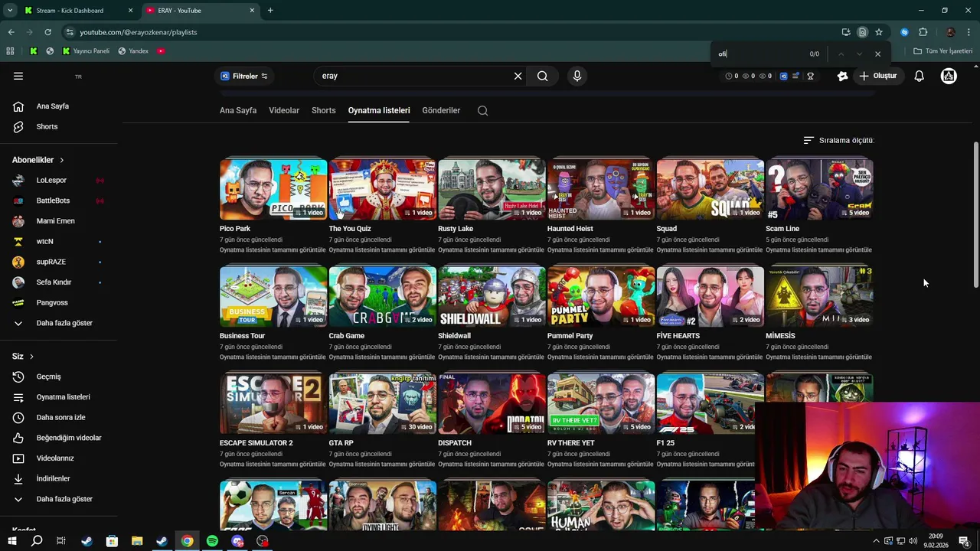Switch to the Videolar channel tab
The image size is (980, 551).
pyautogui.click(x=284, y=110)
